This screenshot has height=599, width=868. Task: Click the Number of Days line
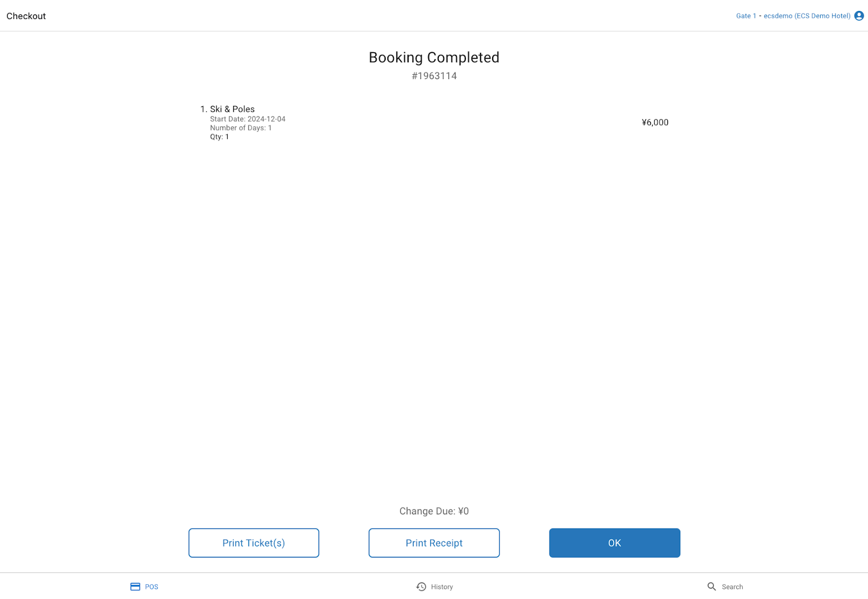241,128
